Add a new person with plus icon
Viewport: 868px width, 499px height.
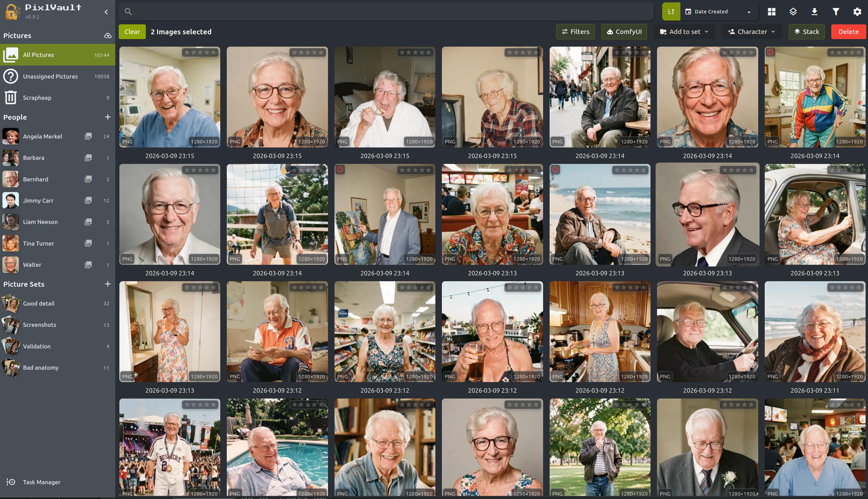(108, 117)
